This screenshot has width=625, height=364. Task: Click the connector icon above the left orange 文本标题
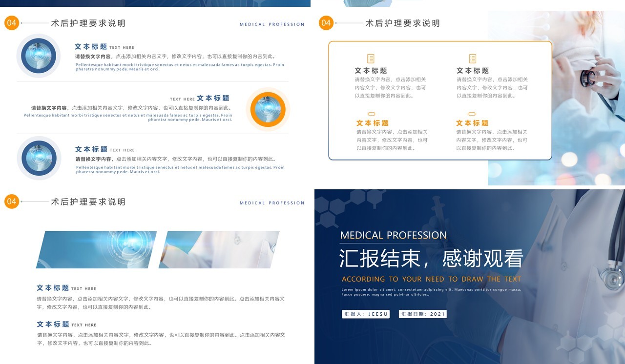(372, 114)
